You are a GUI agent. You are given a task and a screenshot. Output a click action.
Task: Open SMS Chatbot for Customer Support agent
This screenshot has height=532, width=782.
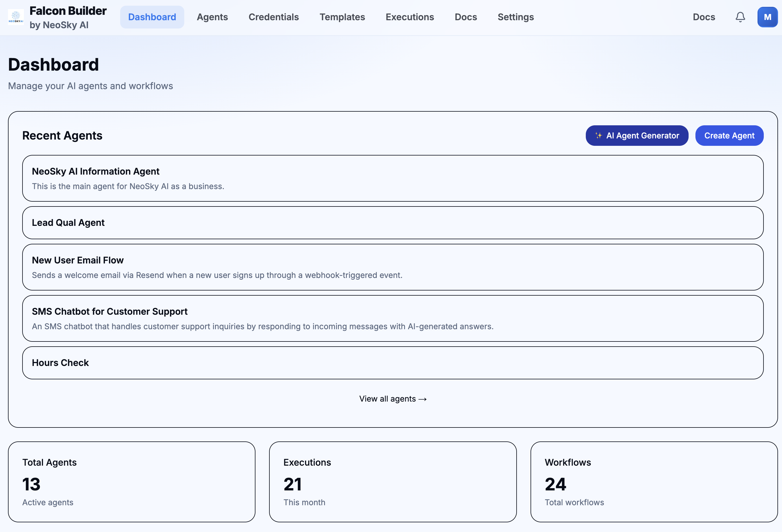(x=393, y=318)
